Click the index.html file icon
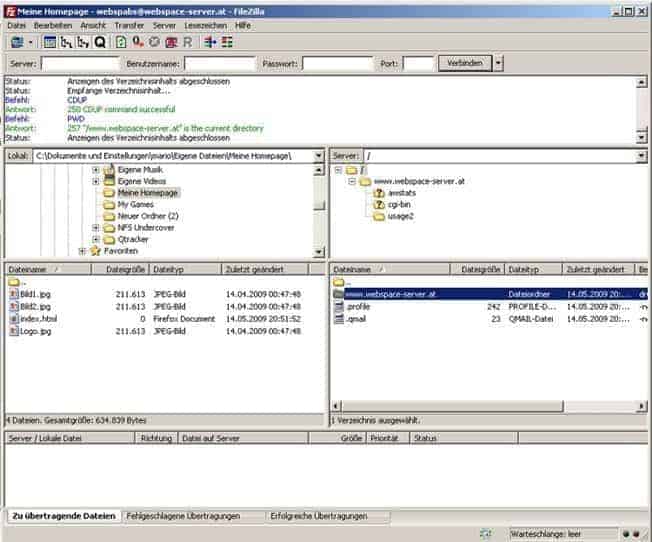Screen dimensions: 652x542 (x=14, y=319)
